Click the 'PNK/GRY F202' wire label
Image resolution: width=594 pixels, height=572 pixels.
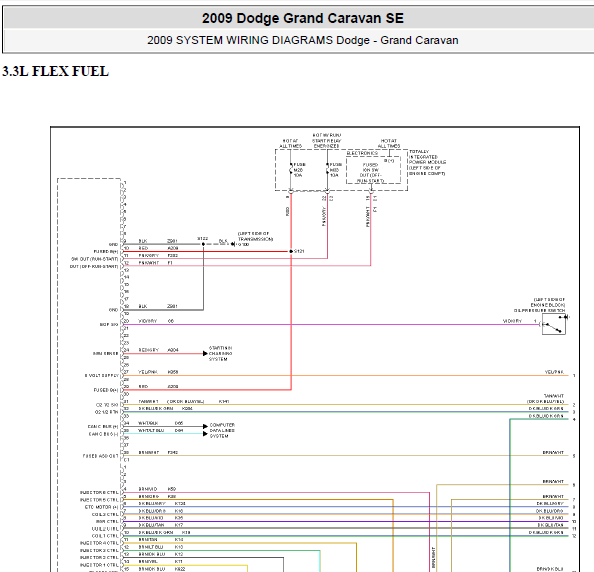pyautogui.click(x=158, y=255)
